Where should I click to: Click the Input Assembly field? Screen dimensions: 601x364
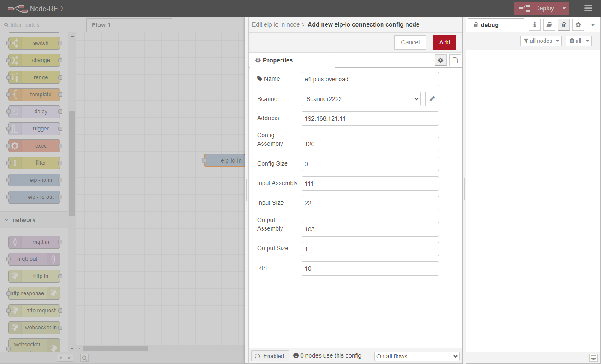coord(370,183)
